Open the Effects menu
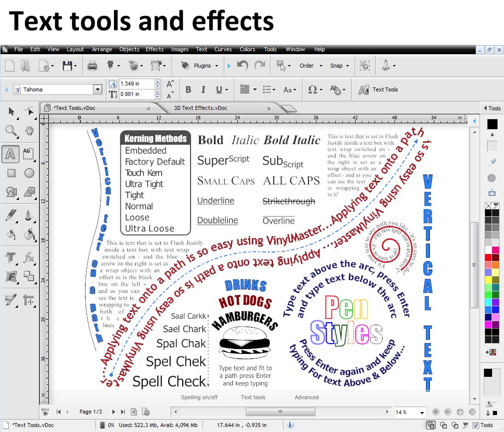Screen dimensions: 504x432 [x=155, y=49]
